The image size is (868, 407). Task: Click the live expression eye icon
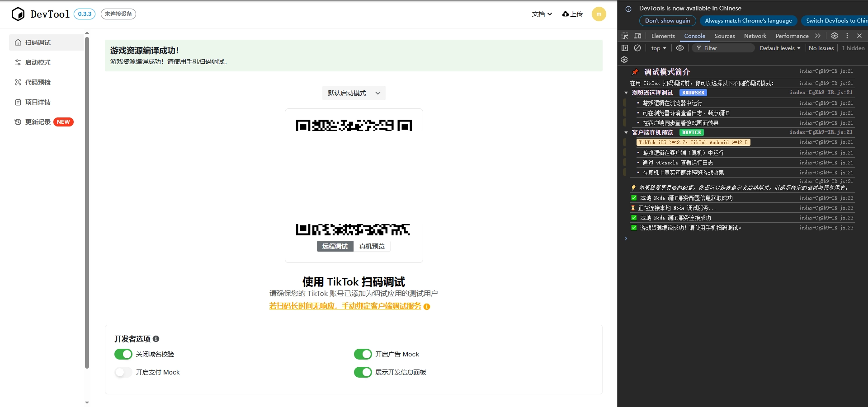click(680, 48)
